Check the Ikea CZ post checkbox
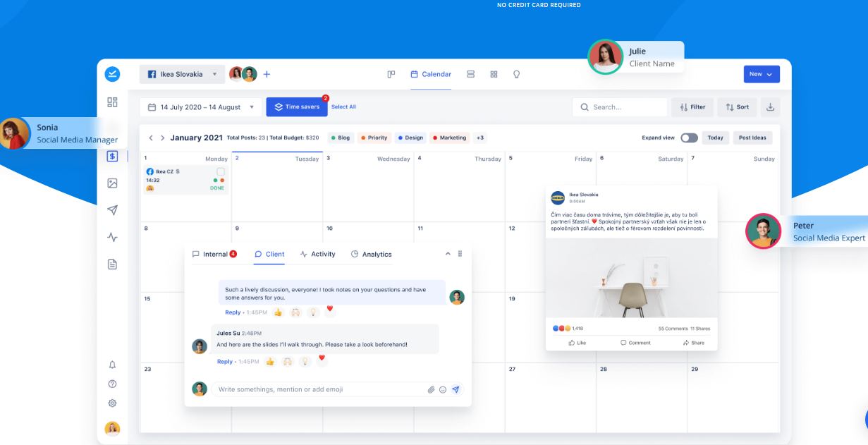This screenshot has height=445, width=868. [221, 171]
